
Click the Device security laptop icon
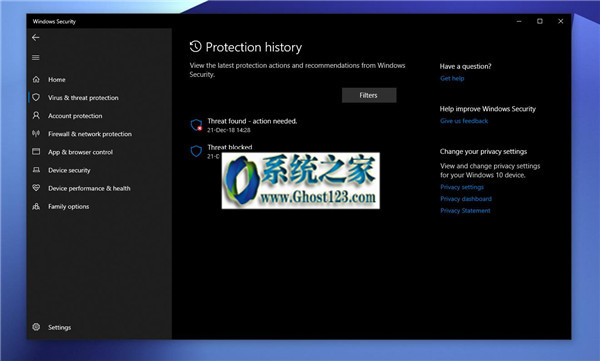click(36, 170)
